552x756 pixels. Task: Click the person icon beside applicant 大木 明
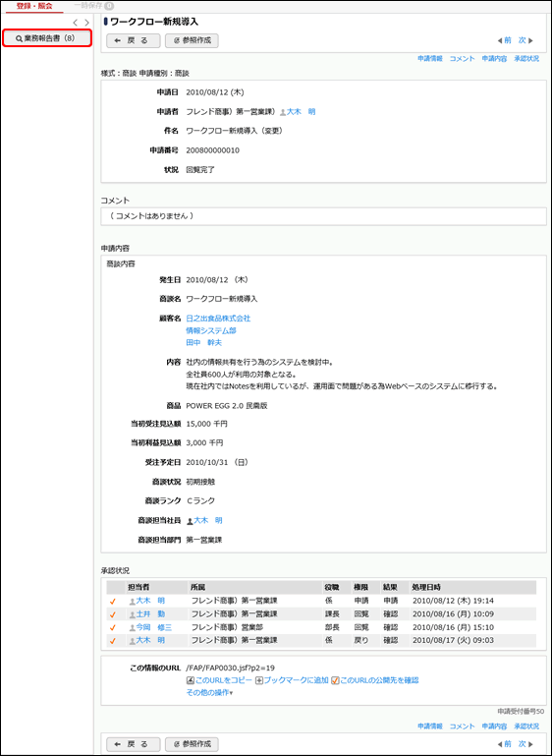[283, 112]
